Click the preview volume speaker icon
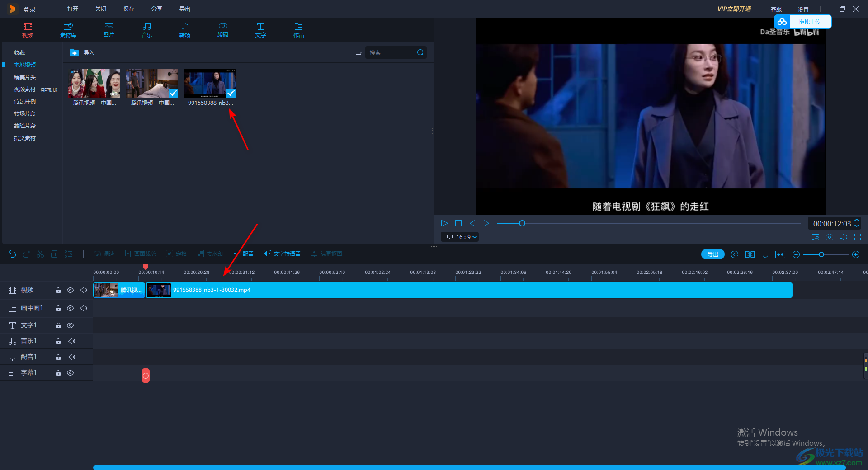Screen dimensions: 868x470 click(844, 237)
